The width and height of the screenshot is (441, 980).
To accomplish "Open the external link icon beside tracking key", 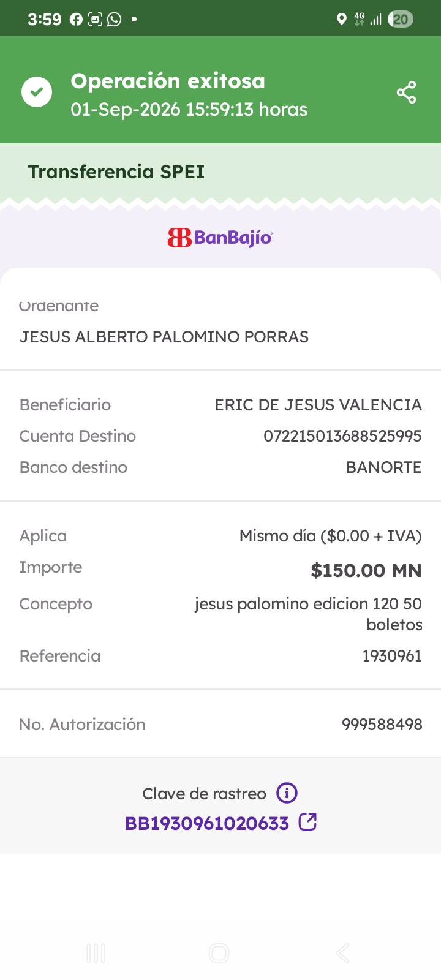I will point(307,821).
